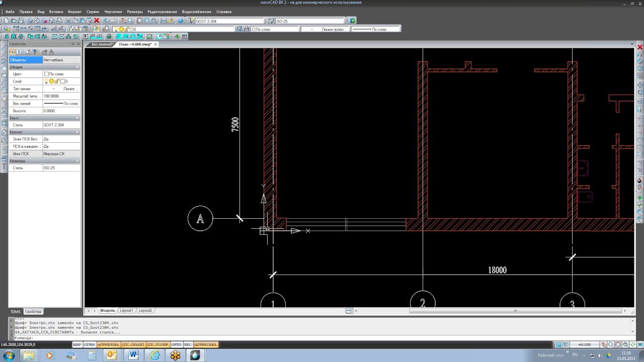Click the Save file icon
This screenshot has height=362, width=644.
pyautogui.click(x=21, y=21)
